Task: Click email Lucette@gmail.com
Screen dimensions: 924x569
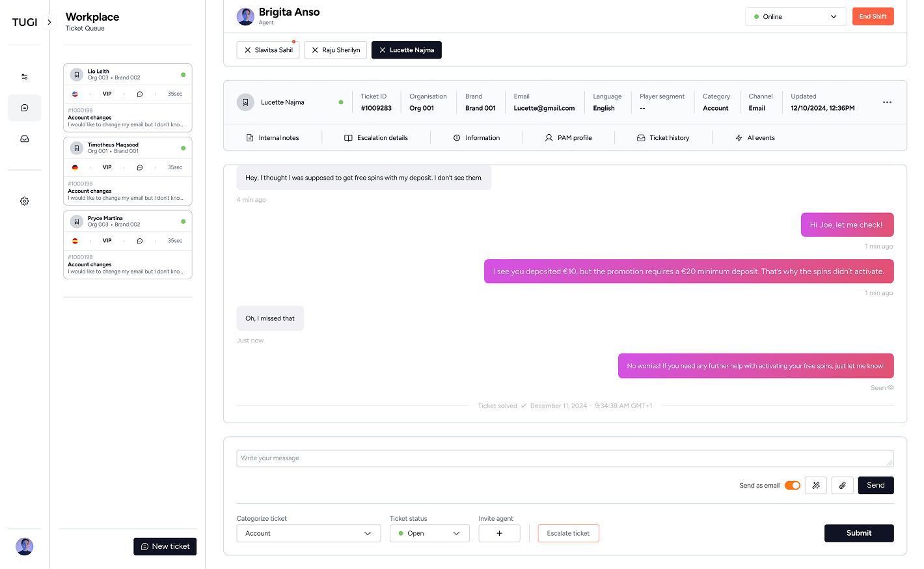Action: click(x=544, y=109)
